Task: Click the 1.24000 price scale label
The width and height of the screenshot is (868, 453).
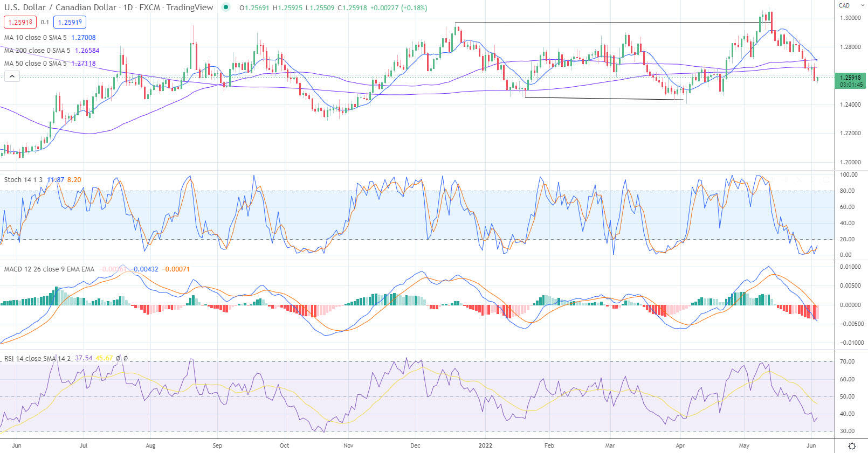Action: (850, 104)
